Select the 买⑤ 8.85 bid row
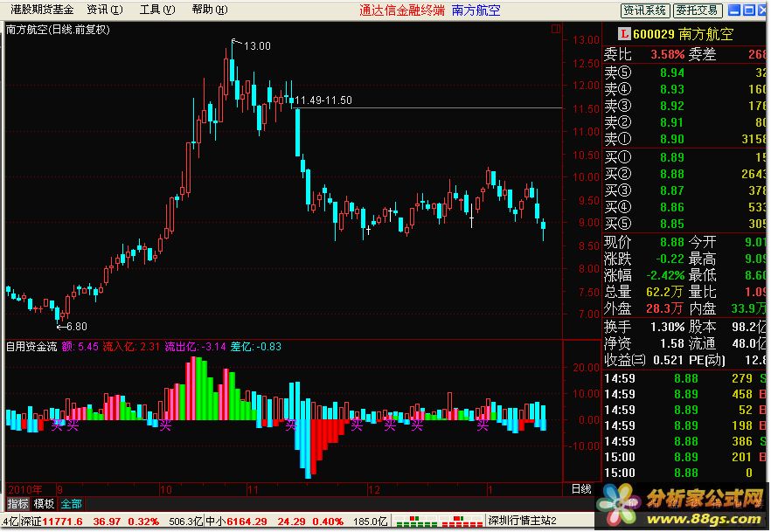Viewport: 771px width, 532px height. [x=684, y=224]
